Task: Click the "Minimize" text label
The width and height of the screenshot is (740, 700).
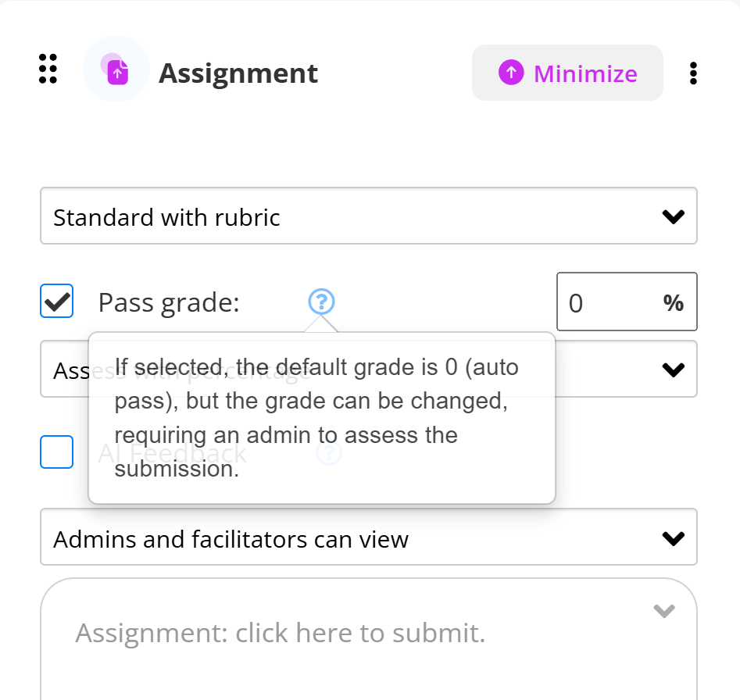Action: [x=585, y=73]
